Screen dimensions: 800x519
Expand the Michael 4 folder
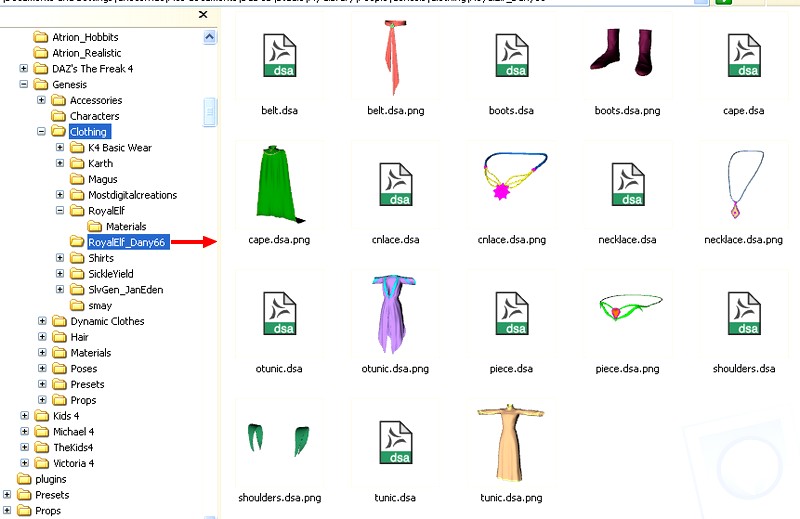tap(24, 431)
